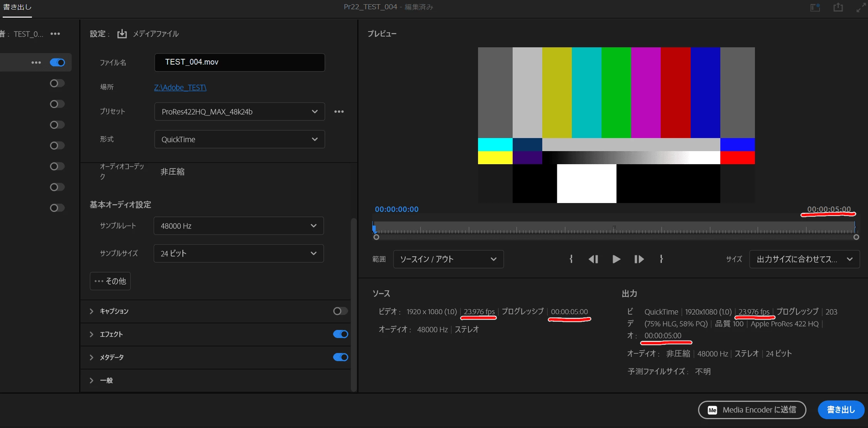
Task: Click the share icon in title bar
Action: point(838,7)
